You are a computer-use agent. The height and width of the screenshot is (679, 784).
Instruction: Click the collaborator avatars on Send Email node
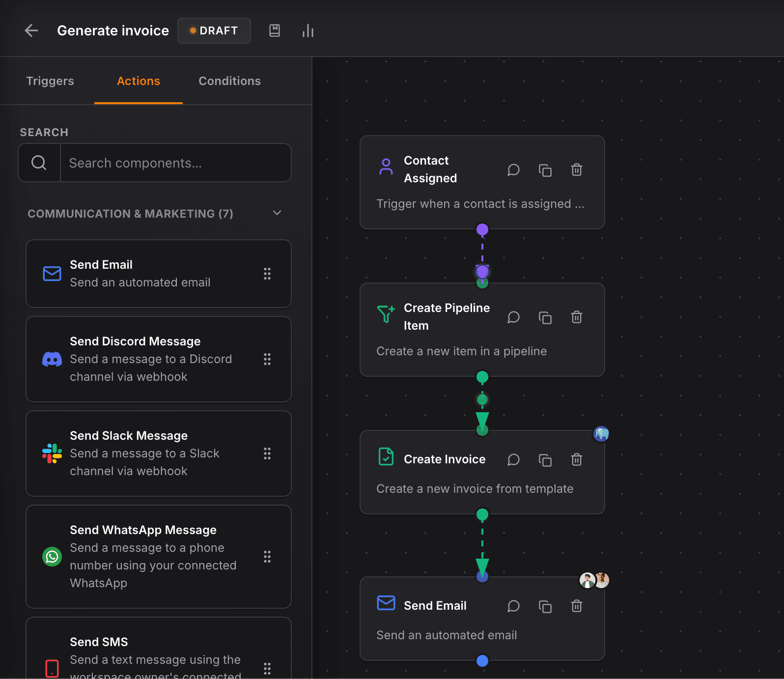tap(594, 580)
